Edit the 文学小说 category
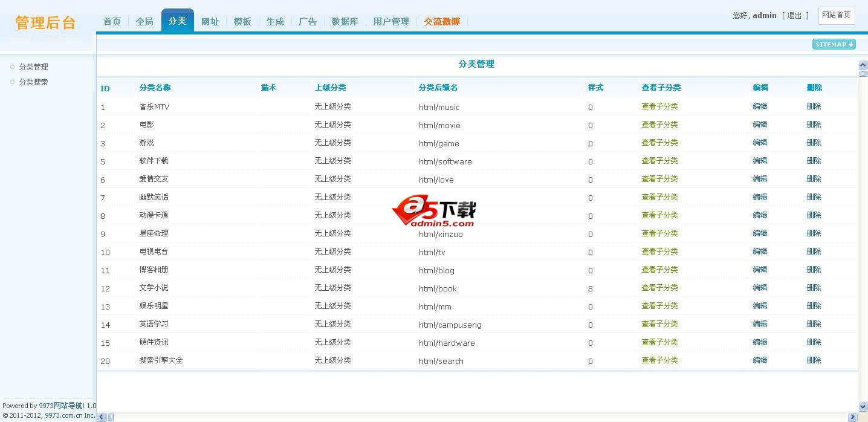This screenshot has width=868, height=422. pyautogui.click(x=760, y=288)
